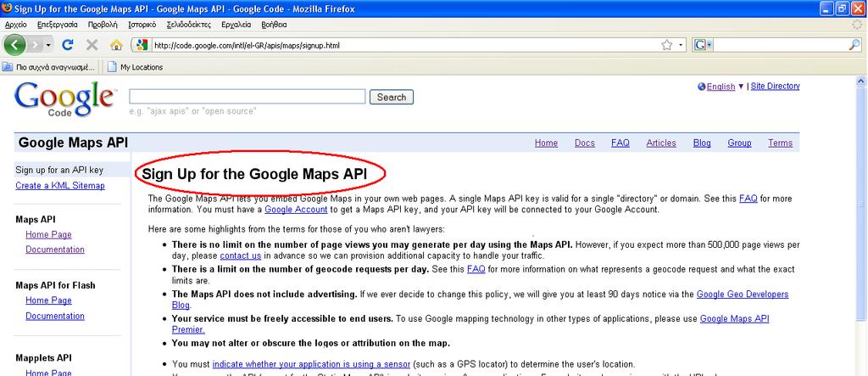Viewport: 868px width, 376px height.
Task: Open Home Page under Mapplets API
Action: pyautogui.click(x=48, y=373)
